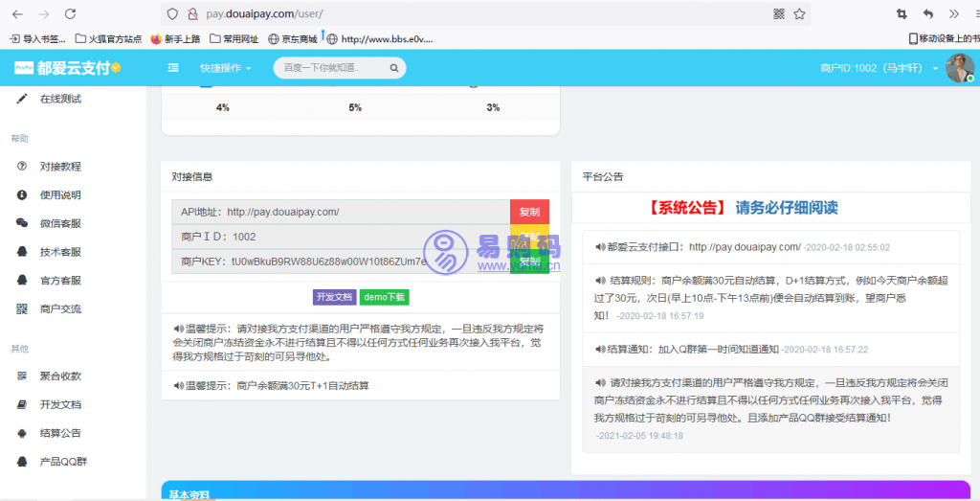This screenshot has height=501, width=980.
Task: Copy the 商户KEY with green 复制 button
Action: (x=529, y=262)
